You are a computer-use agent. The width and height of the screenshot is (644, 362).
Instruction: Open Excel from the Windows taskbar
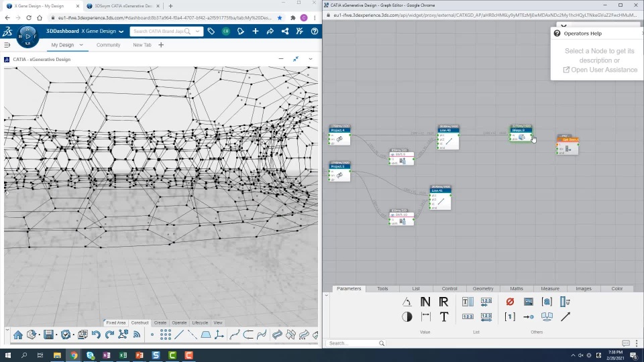point(123,355)
